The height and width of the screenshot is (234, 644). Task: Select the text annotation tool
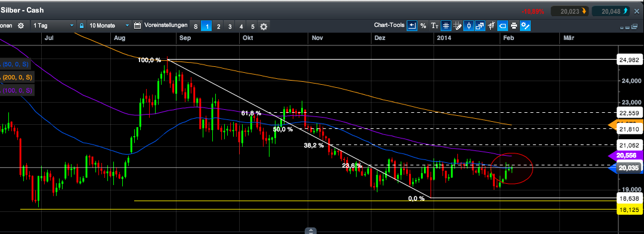435,26
